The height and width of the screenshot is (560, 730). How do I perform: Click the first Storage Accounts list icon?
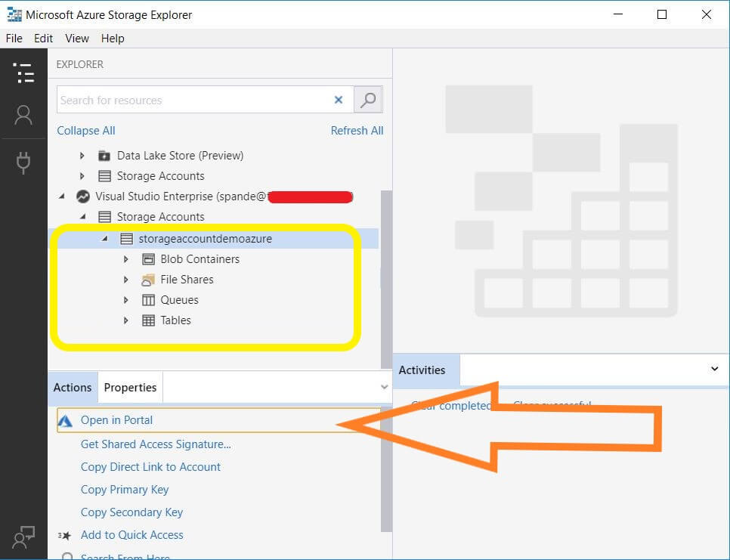tap(104, 176)
